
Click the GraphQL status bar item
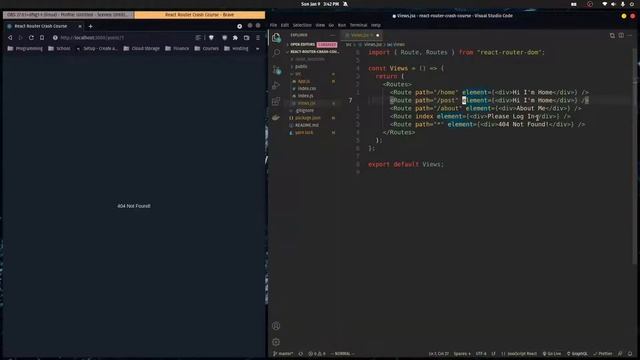[577, 353]
